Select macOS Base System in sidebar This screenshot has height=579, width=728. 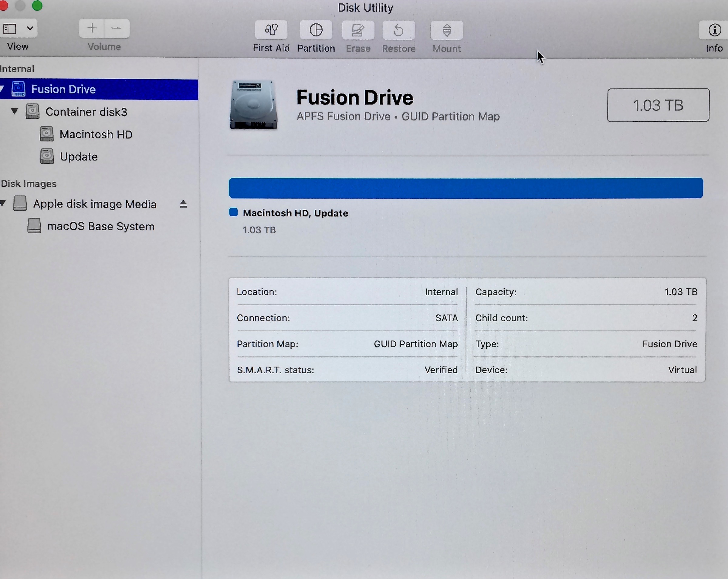click(101, 226)
